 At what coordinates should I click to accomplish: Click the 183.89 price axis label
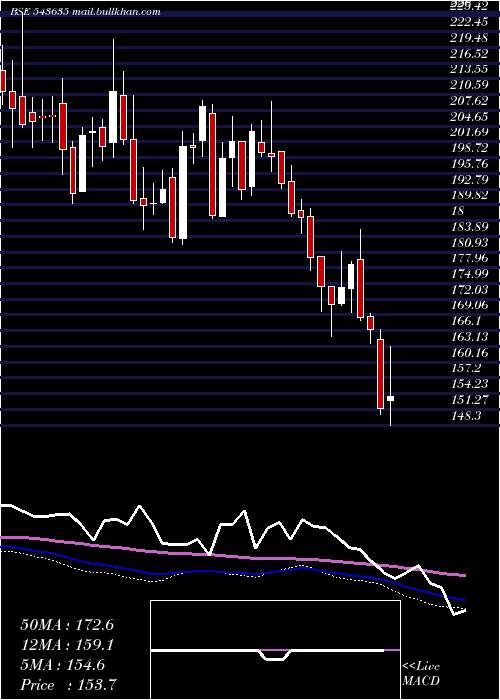pos(469,226)
